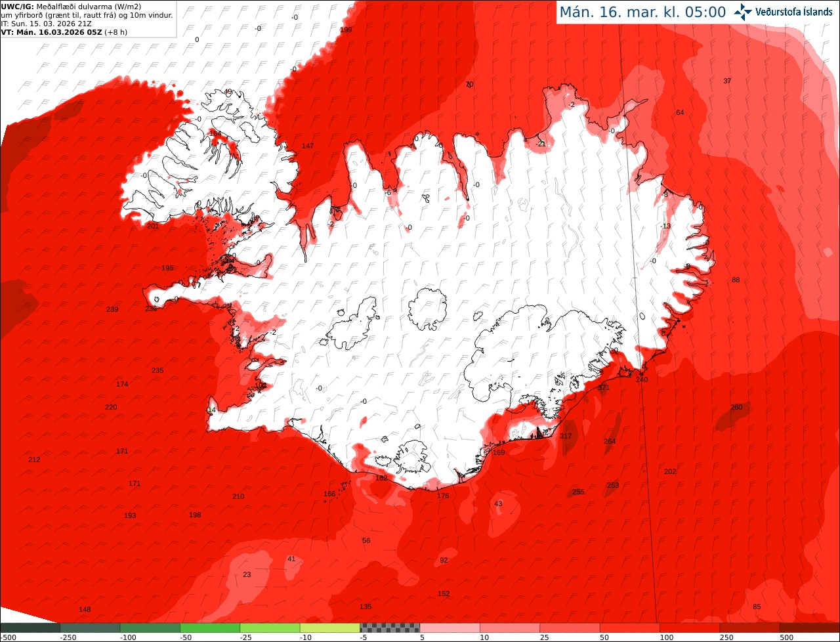Click the VT: Mán. 16.03.2026 05Z line
The width and height of the screenshot is (840, 642).
pos(64,32)
